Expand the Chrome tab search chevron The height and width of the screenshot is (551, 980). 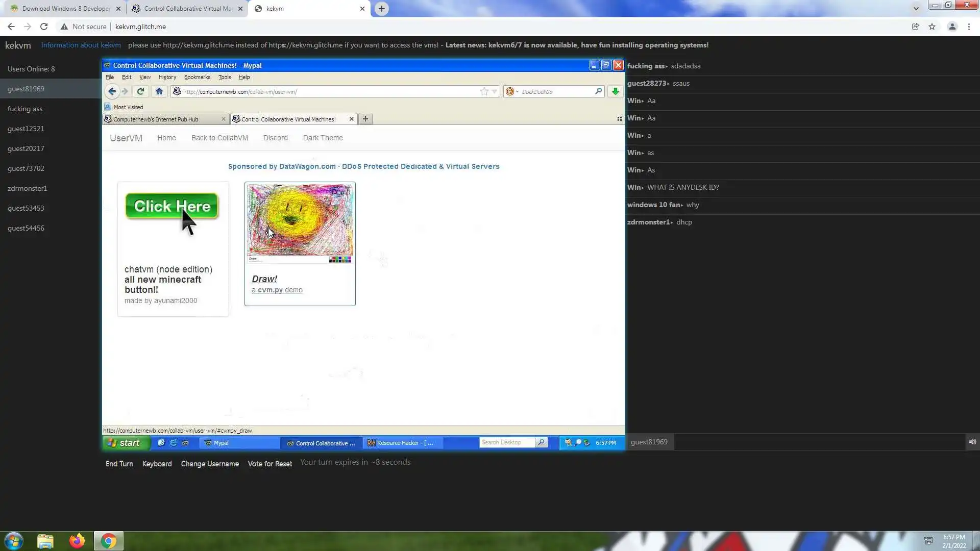click(x=916, y=8)
